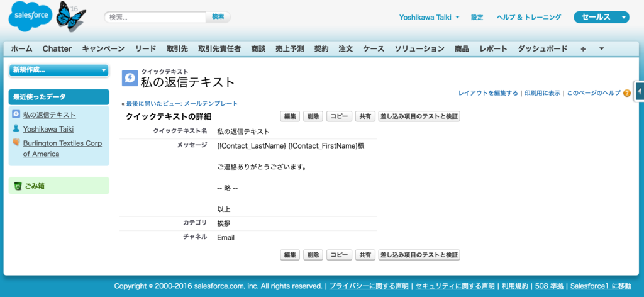This screenshot has width=644, height=297.
Task: Click top 差し込み項目のテストと検証 button
Action: (419, 116)
